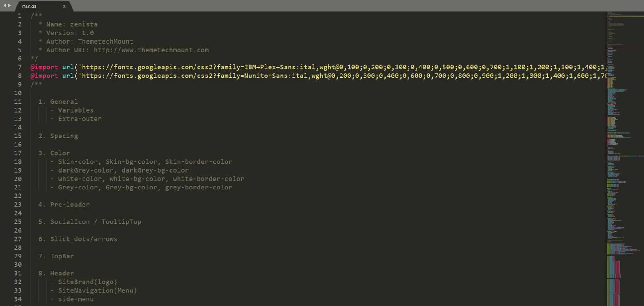Click the '1. General' heading
Viewport: 644px width, 306px height.
point(58,101)
